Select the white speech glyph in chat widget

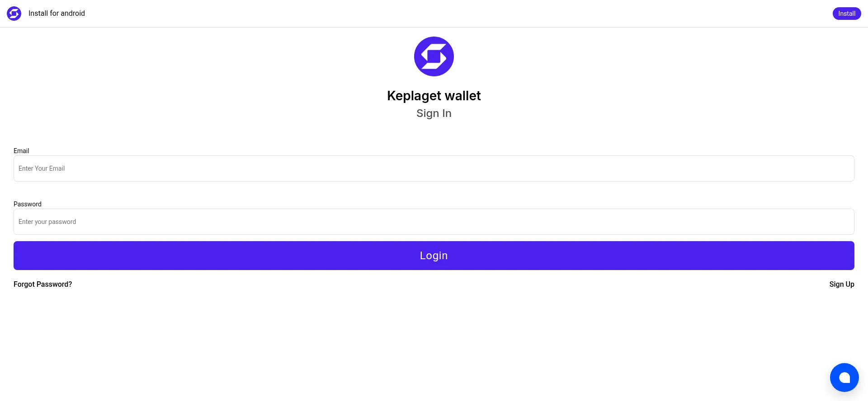point(844,378)
